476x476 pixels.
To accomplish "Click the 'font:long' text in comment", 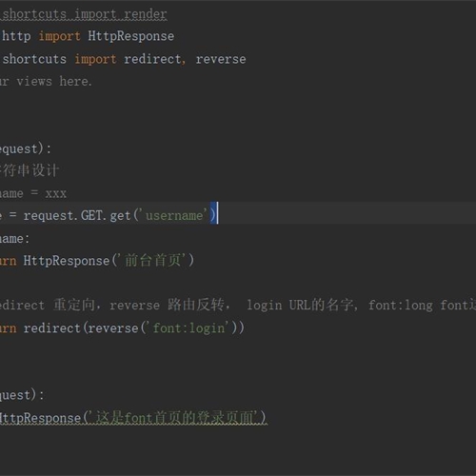I will [x=401, y=306].
